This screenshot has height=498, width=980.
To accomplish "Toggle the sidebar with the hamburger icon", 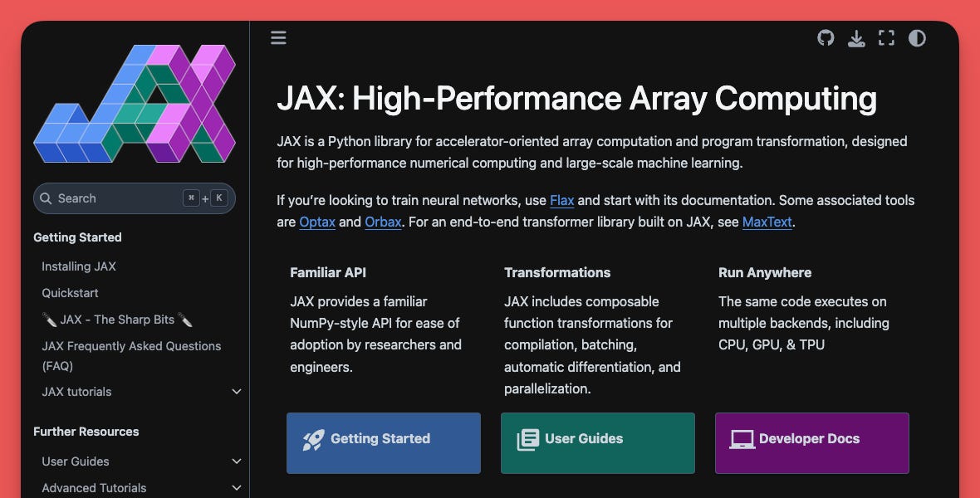I will [277, 37].
